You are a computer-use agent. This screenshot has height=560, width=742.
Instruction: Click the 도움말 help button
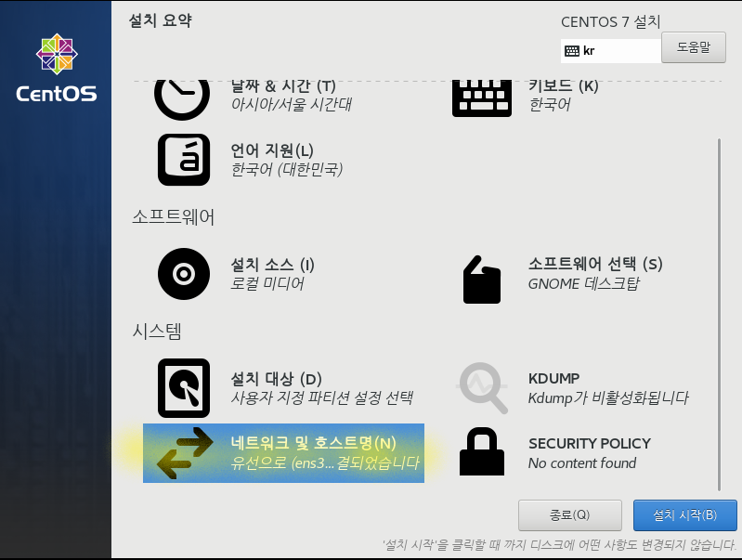click(x=694, y=47)
